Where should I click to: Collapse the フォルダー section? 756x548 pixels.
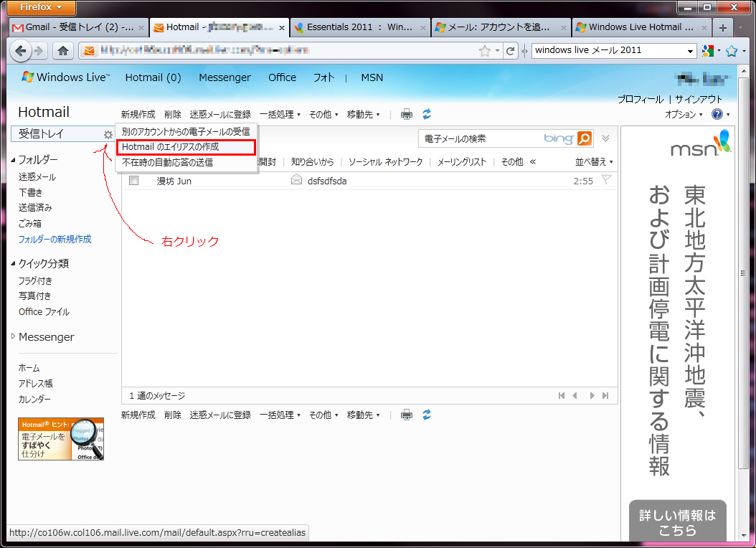coord(13,160)
